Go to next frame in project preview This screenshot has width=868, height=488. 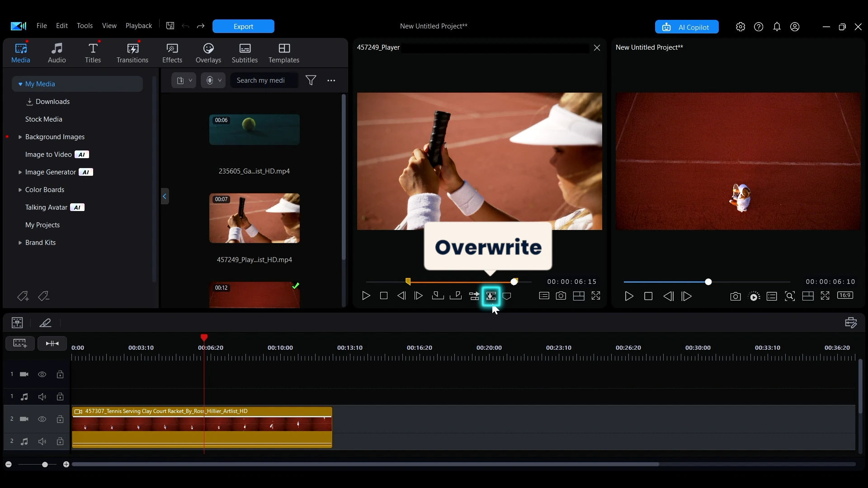(x=687, y=296)
